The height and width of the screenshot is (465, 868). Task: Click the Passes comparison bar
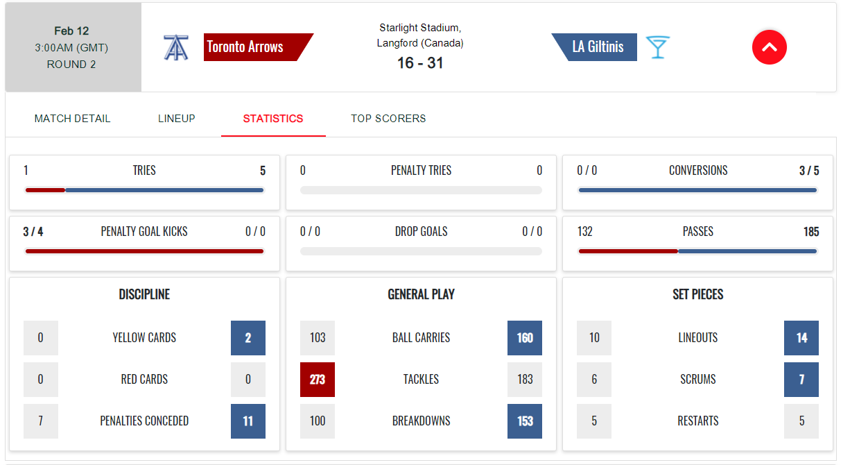click(697, 251)
